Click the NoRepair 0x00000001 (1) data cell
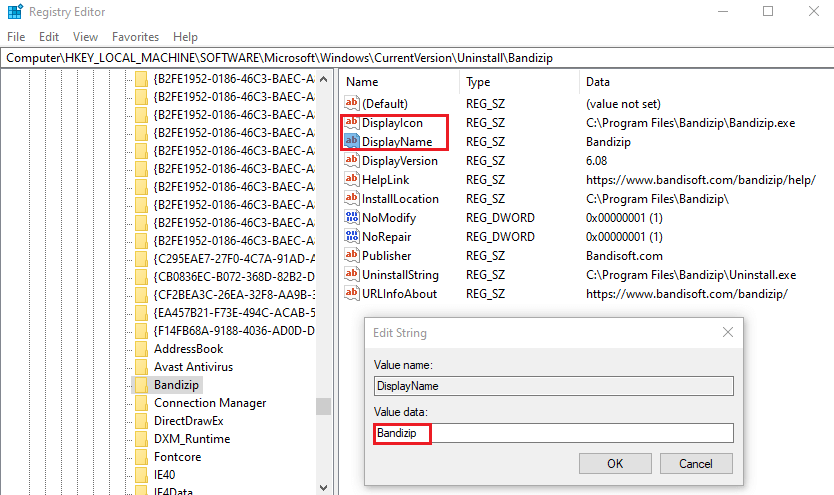 [x=624, y=237]
